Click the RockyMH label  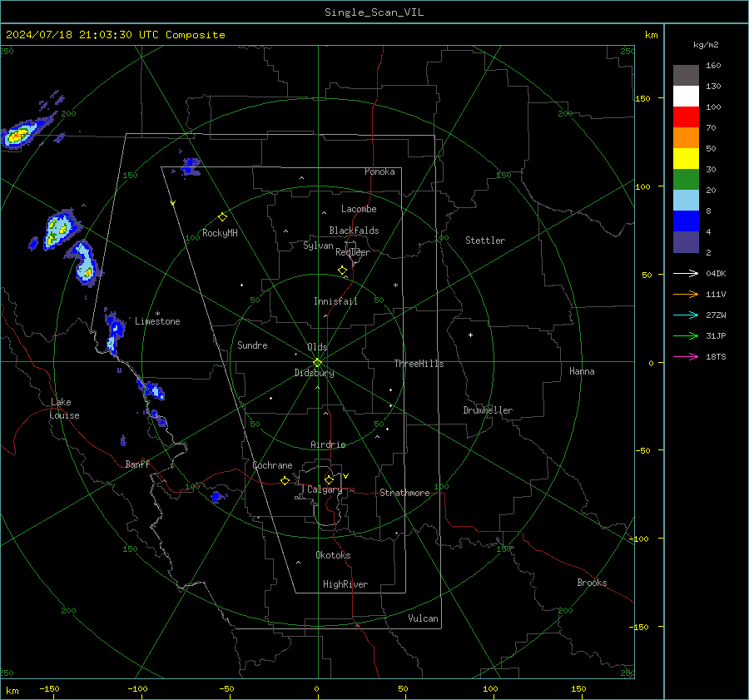(220, 233)
